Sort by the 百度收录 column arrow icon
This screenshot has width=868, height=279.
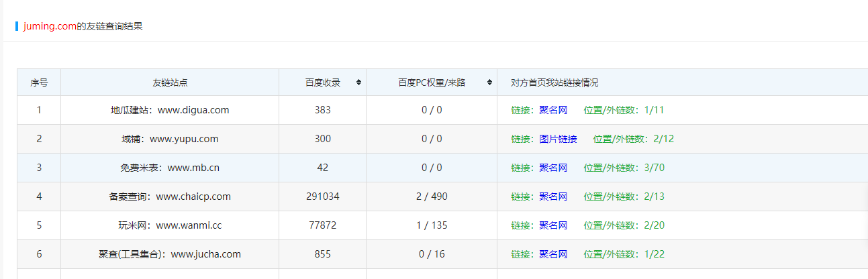(358, 82)
